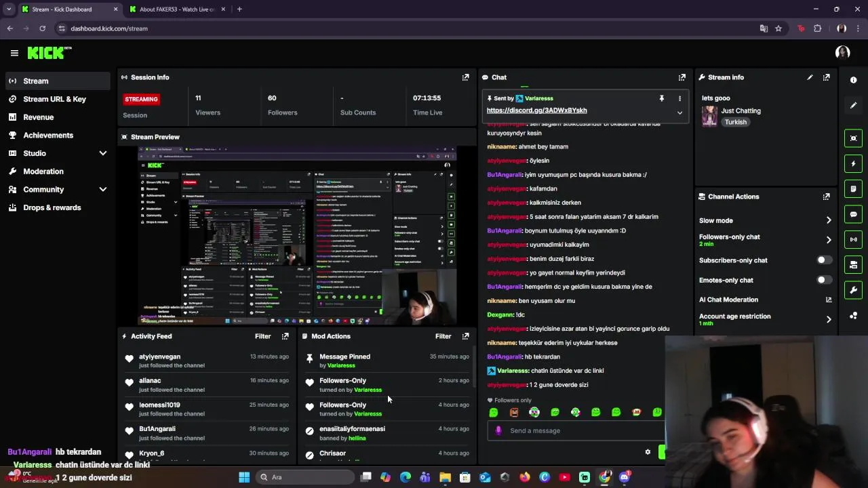Open Discord from the taskbar
This screenshot has height=488, width=868.
(x=625, y=477)
